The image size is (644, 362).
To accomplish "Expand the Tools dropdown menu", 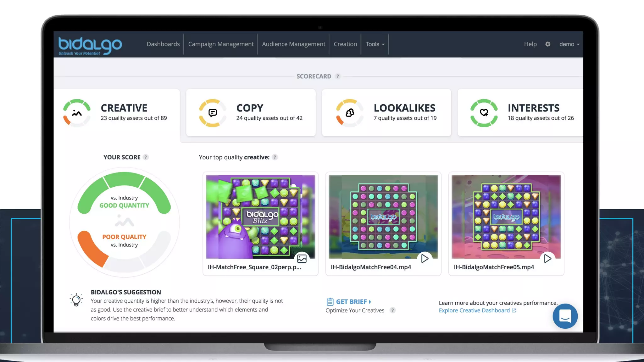I will [x=375, y=44].
